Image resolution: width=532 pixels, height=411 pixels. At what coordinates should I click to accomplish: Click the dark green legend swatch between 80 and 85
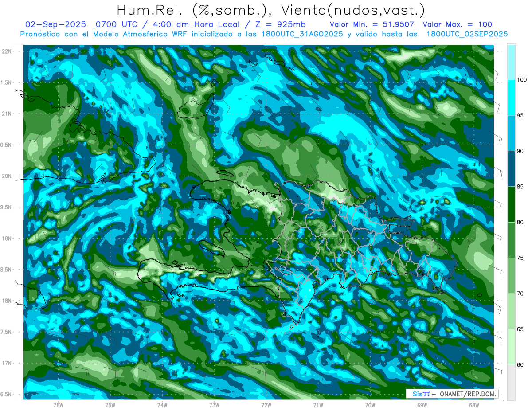(x=511, y=204)
